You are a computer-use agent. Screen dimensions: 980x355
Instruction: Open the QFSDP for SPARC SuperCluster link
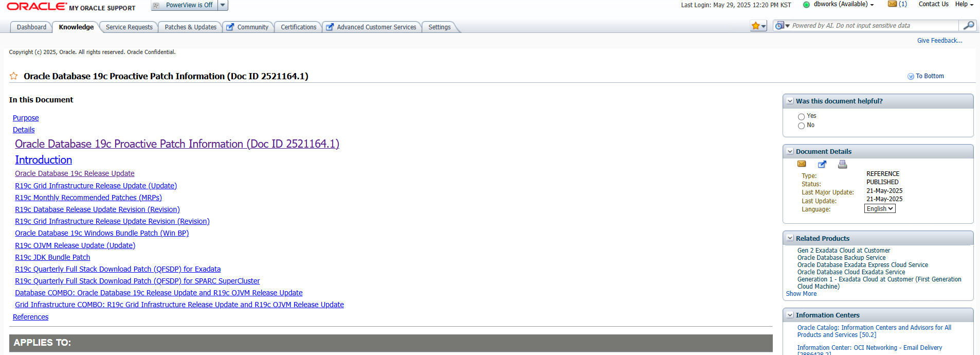137,281
